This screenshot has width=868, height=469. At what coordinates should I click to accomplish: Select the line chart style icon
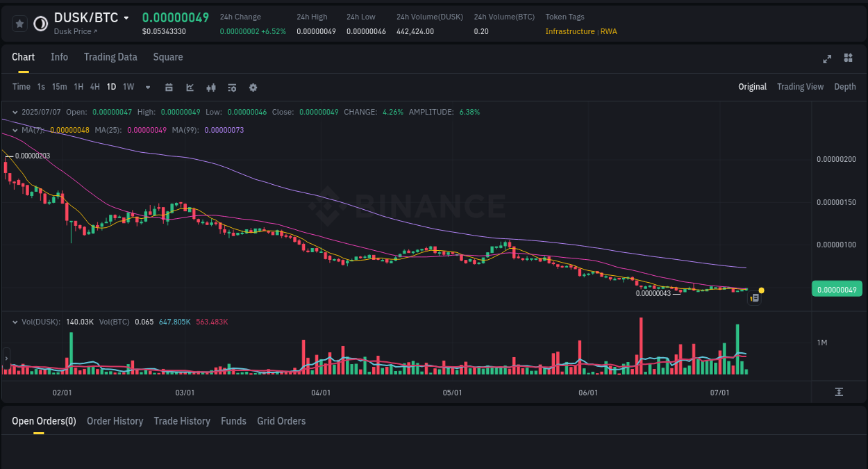[190, 87]
